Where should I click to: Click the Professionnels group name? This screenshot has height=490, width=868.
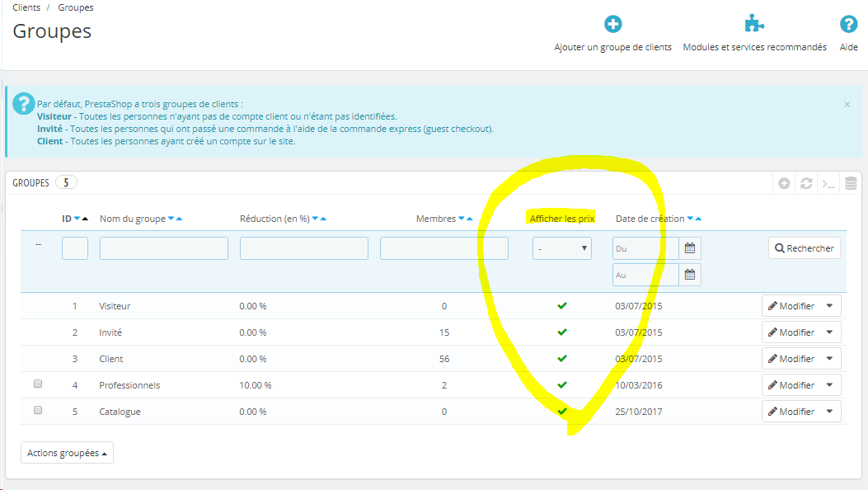(x=129, y=385)
